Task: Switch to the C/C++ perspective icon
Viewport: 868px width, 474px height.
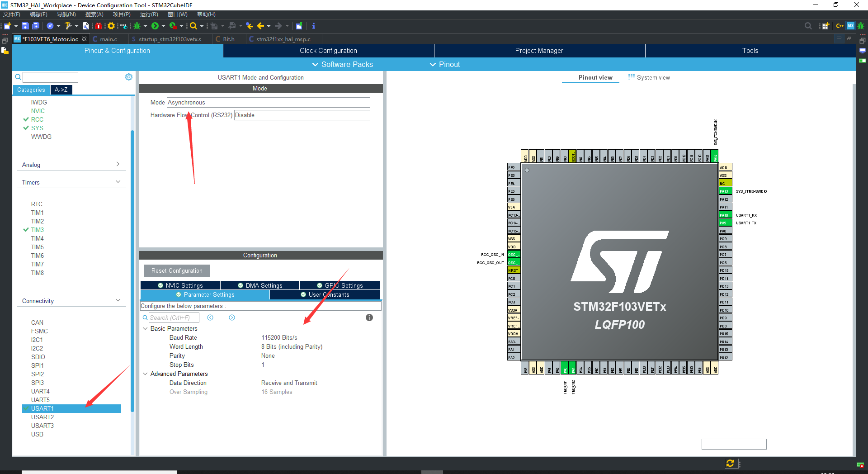Action: 840,26
